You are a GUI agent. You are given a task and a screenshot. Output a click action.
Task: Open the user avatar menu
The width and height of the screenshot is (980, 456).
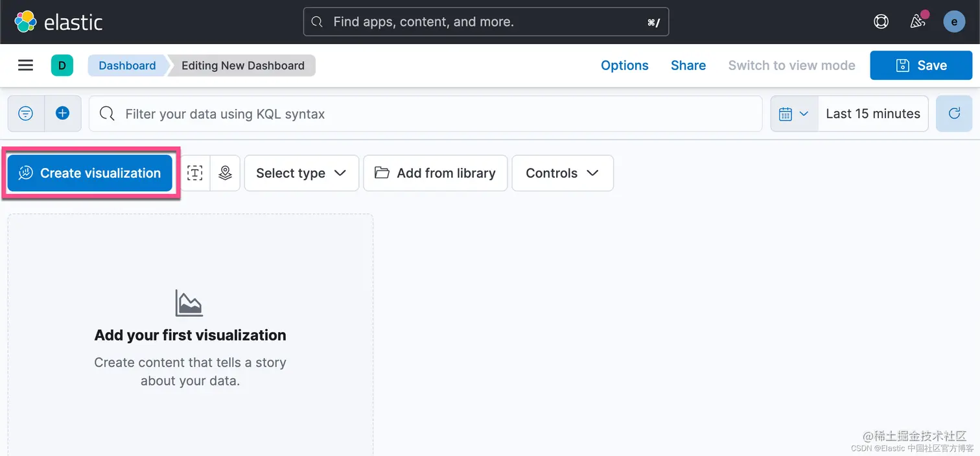click(954, 22)
